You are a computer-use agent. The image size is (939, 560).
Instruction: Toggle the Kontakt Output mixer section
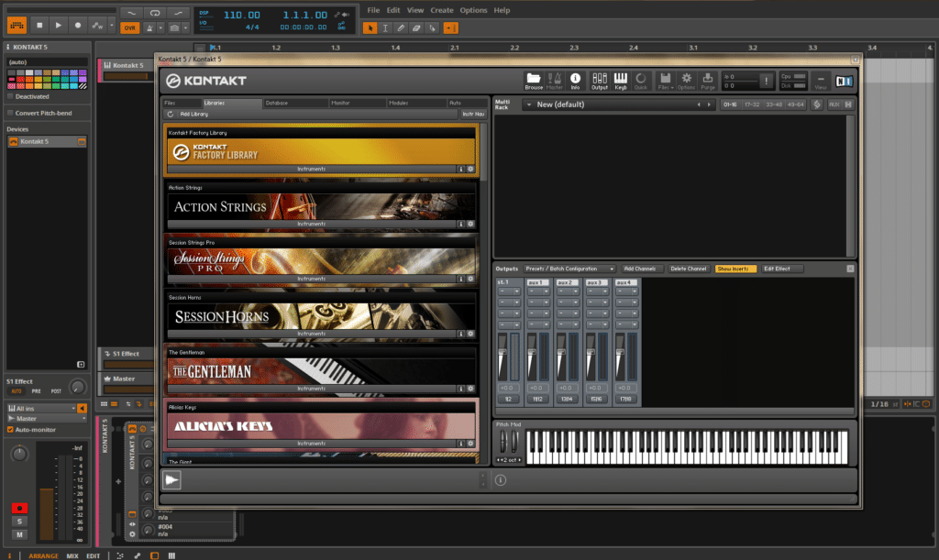pyautogui.click(x=600, y=81)
